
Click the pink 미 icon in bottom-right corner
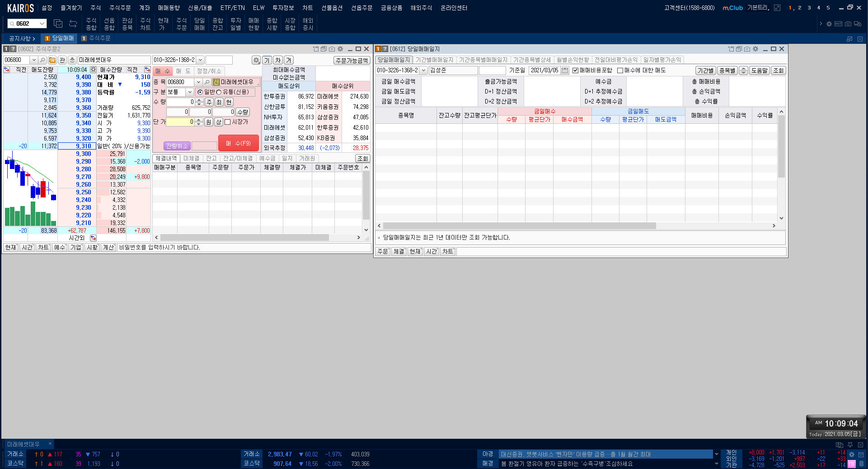pyautogui.click(x=852, y=464)
